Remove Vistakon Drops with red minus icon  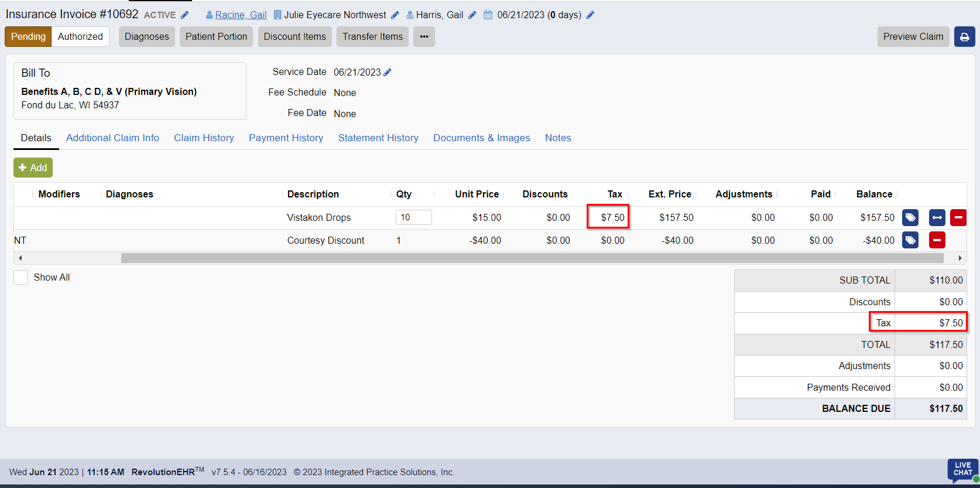point(958,218)
